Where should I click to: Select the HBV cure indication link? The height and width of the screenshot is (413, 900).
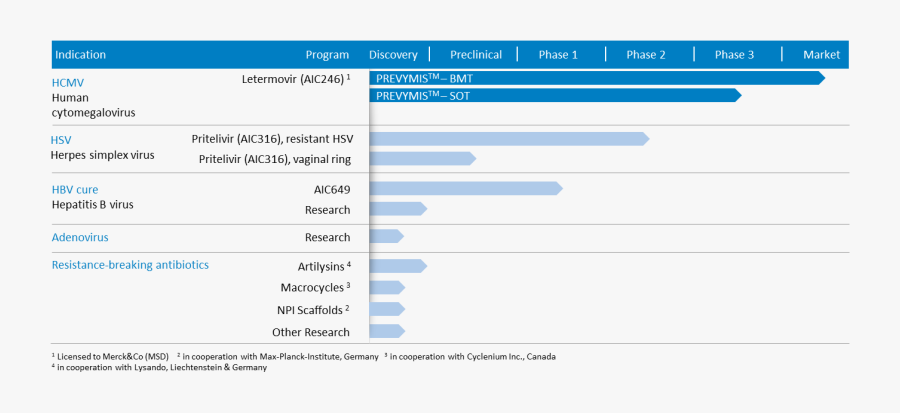click(75, 189)
